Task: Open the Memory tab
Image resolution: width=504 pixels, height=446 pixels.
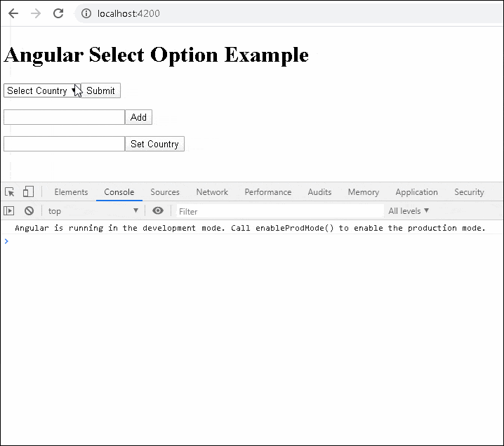Action: pyautogui.click(x=364, y=192)
